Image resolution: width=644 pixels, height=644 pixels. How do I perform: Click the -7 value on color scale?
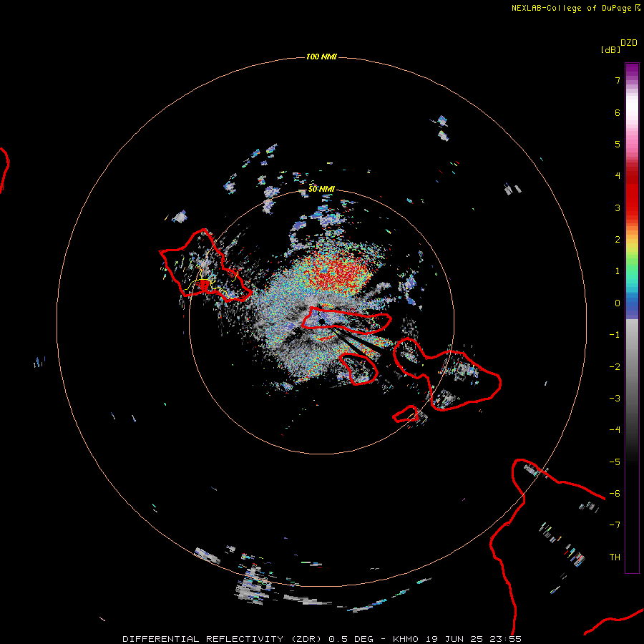click(615, 525)
